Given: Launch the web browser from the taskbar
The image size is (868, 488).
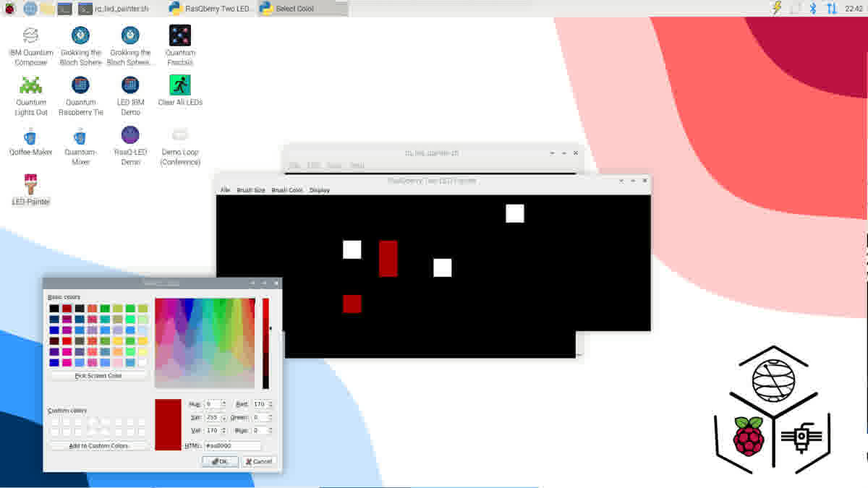Looking at the screenshot, I should tap(30, 9).
